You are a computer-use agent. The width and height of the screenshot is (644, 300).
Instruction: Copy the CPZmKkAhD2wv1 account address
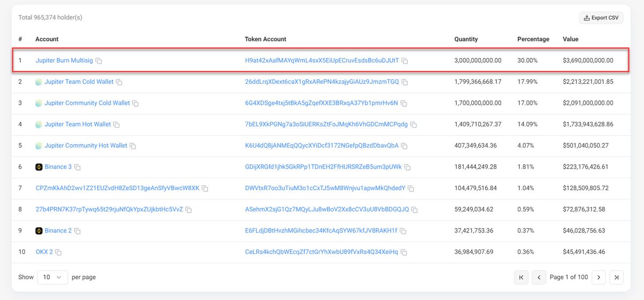[x=205, y=189]
